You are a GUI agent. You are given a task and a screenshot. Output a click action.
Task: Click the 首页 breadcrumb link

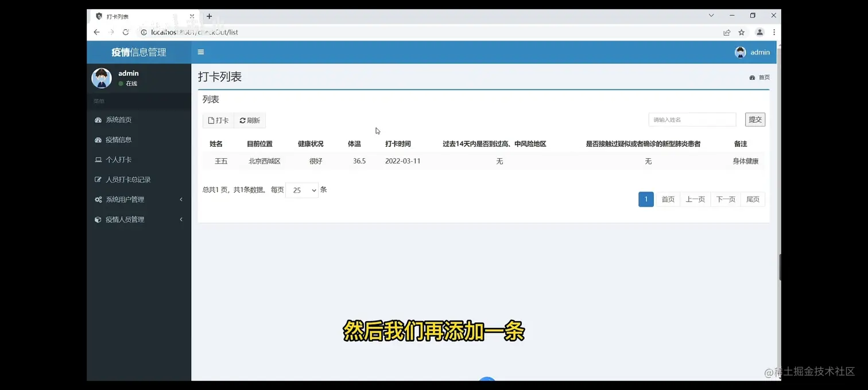point(759,77)
